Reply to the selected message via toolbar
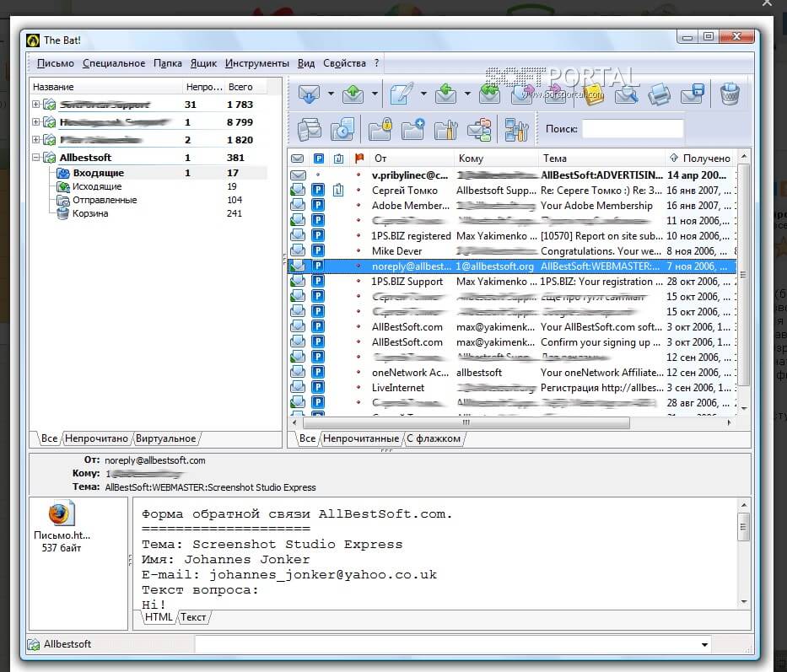The width and height of the screenshot is (787, 672). (x=445, y=94)
